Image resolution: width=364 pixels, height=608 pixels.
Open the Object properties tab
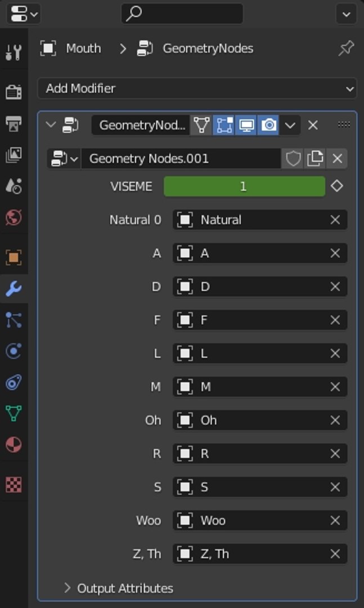[x=14, y=257]
